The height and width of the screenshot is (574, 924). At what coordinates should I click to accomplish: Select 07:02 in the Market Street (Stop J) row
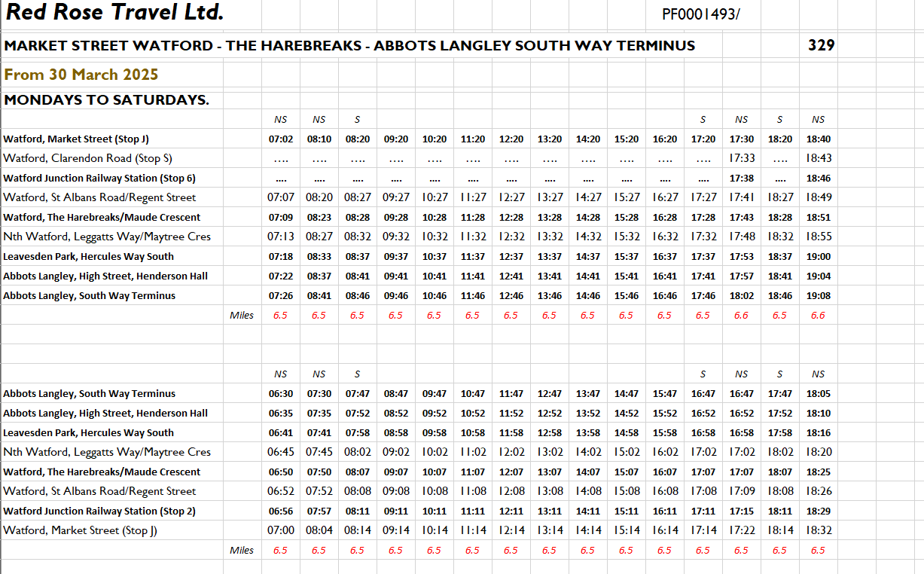pyautogui.click(x=280, y=139)
